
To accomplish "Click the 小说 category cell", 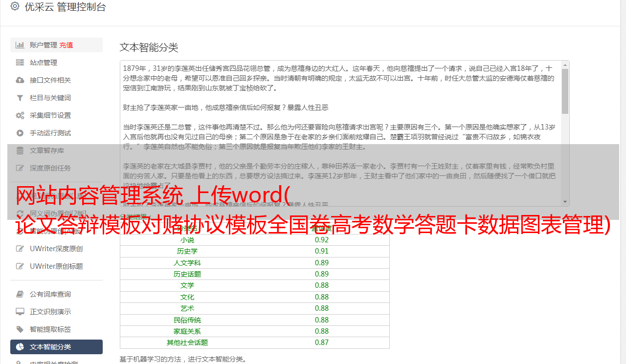I will tap(187, 240).
